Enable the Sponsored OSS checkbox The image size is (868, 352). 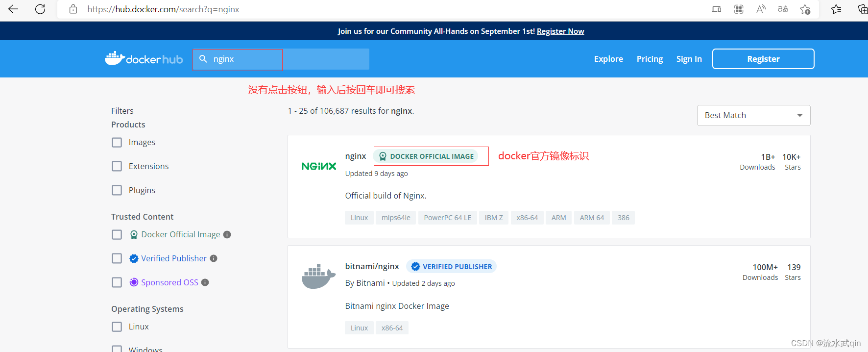[117, 282]
